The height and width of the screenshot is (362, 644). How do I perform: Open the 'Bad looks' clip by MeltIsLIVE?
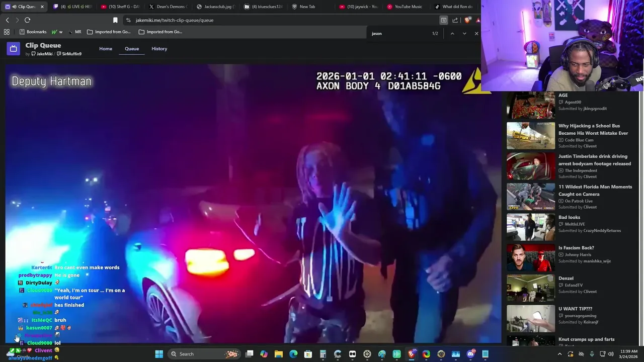coord(569,217)
